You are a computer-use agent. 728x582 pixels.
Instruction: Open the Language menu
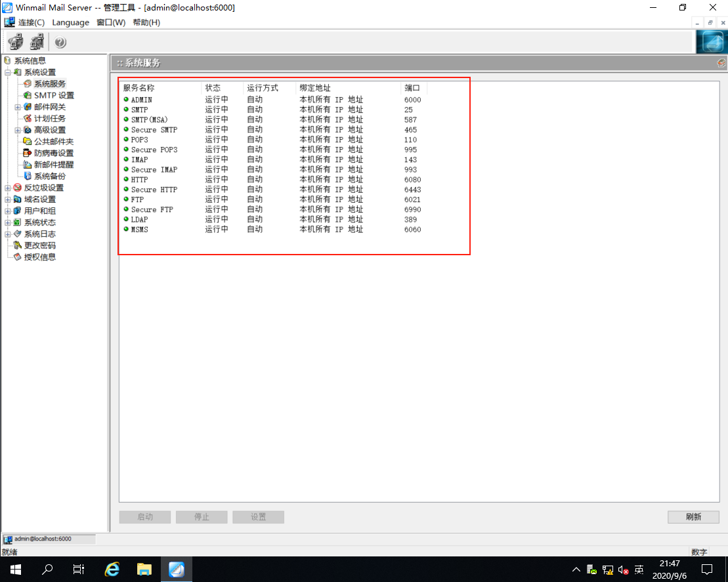tap(71, 22)
